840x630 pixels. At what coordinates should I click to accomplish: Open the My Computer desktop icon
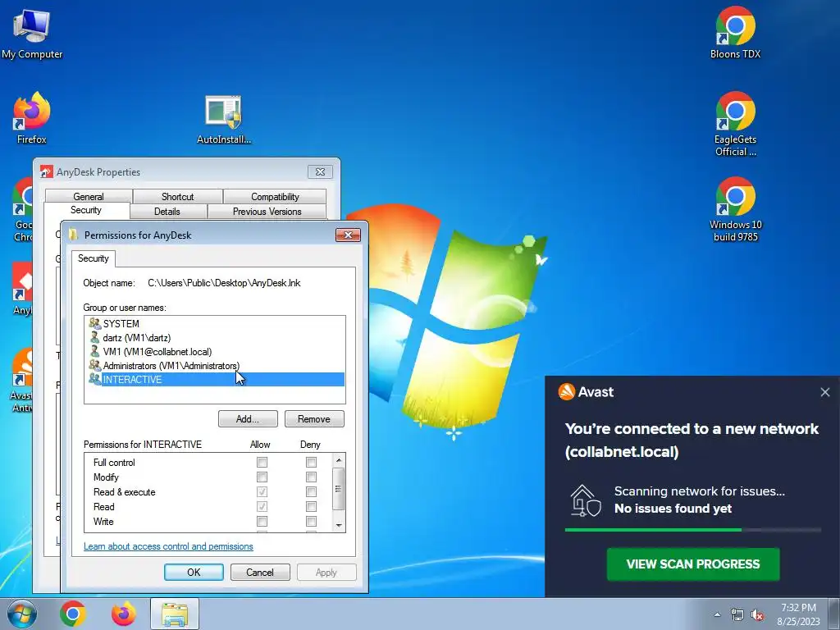pos(32,33)
